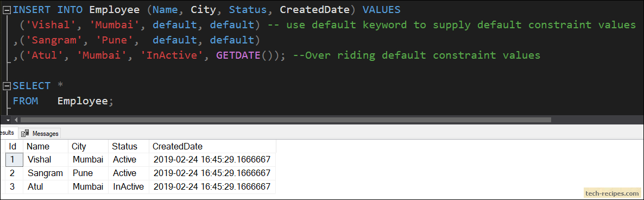The width and height of the screenshot is (644, 200).
Task: Click the Sangram name cell
Action: (46, 173)
